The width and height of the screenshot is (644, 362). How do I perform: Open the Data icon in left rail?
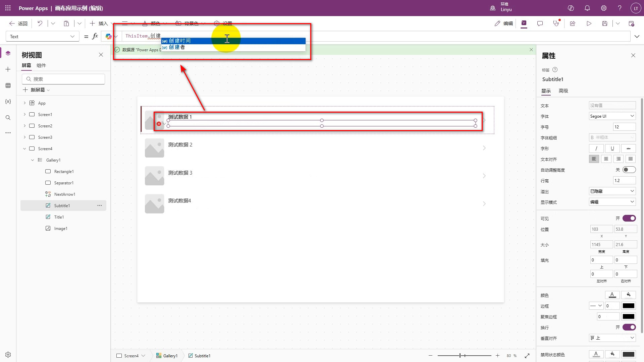[x=8, y=85]
